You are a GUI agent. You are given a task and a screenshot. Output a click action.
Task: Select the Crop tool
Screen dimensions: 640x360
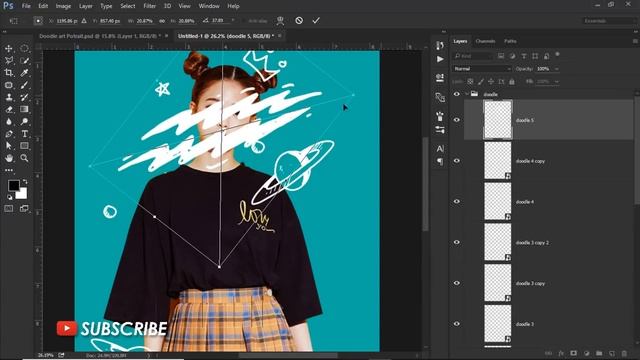point(9,73)
